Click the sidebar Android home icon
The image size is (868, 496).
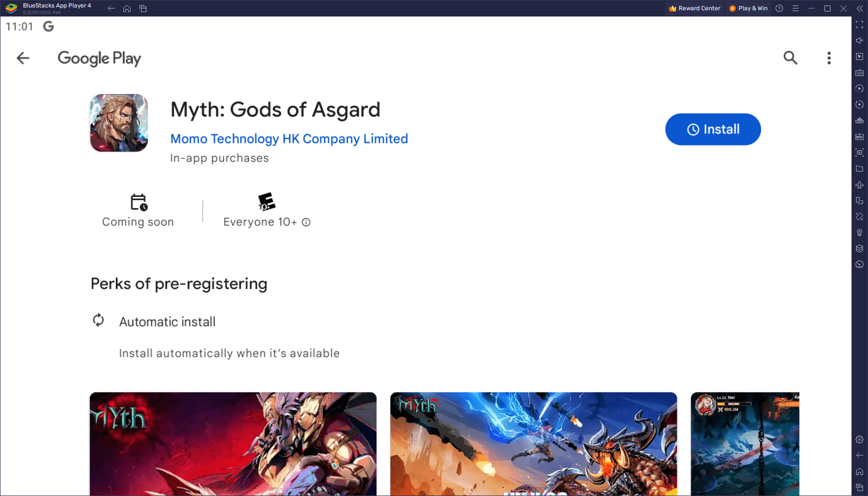point(860,471)
